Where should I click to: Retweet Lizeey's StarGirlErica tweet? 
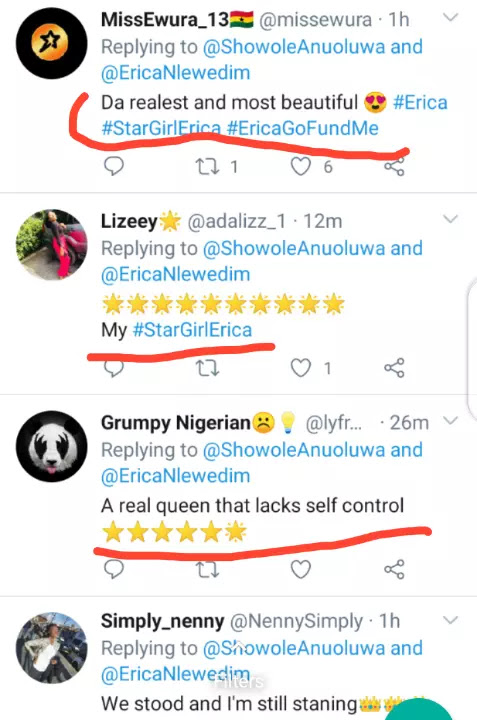coord(207,368)
